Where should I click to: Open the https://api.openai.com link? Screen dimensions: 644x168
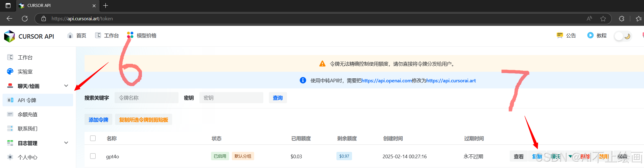[x=387, y=81]
